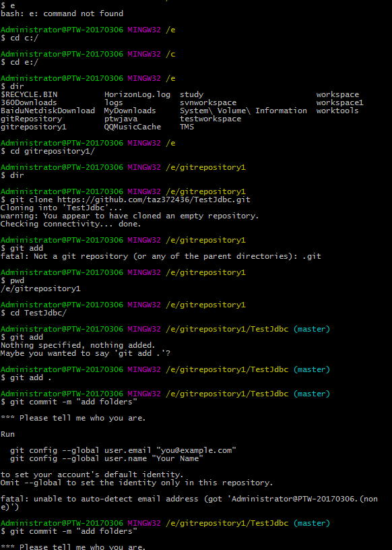
Task: Click the 'Nothing specified, nothing added.' line
Action: coord(78,345)
